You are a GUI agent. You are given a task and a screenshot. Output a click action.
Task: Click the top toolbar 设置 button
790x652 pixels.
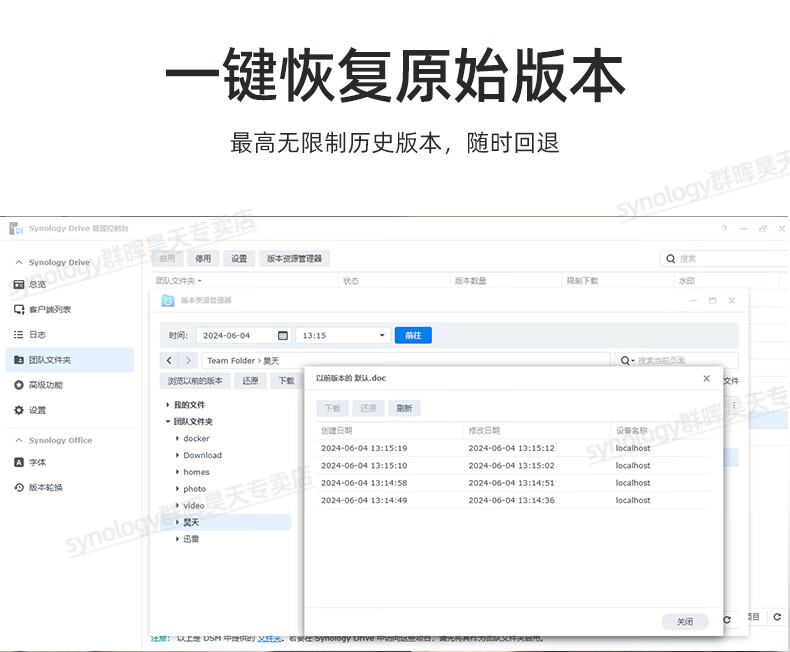click(239, 258)
